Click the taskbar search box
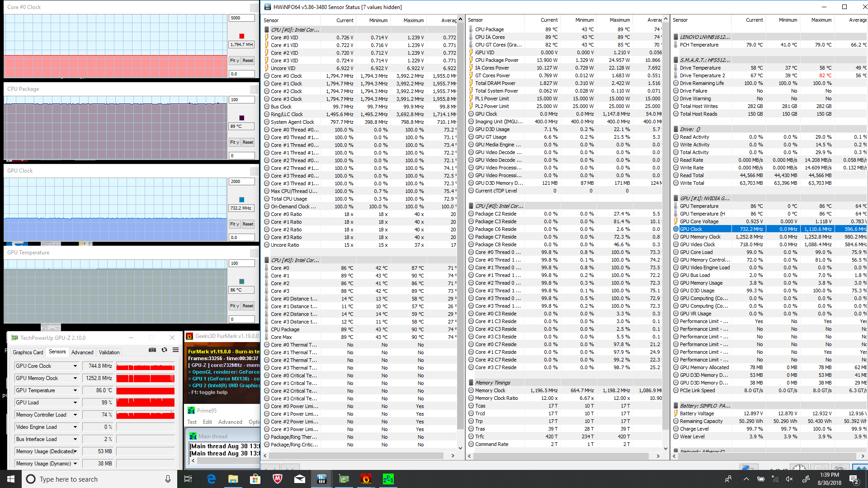The width and height of the screenshot is (868, 488). click(99, 479)
